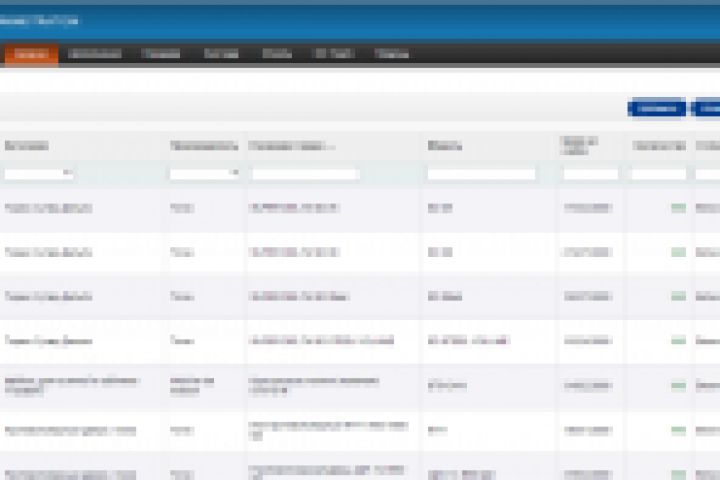Open the filter dropdown under the second column header
This screenshot has width=720, height=480.
coord(204,174)
